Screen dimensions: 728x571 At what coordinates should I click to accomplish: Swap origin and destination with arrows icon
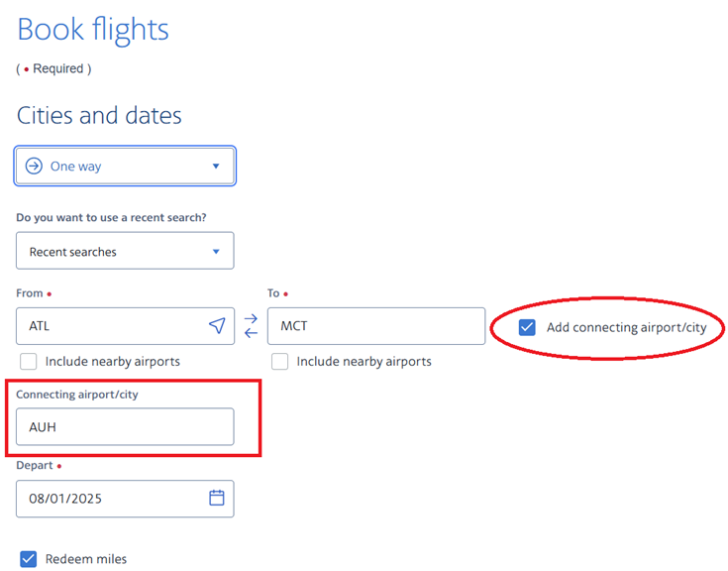point(251,326)
